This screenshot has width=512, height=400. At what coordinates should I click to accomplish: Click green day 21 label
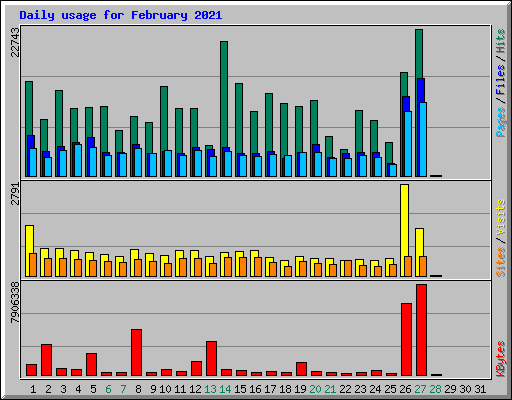click(x=330, y=389)
